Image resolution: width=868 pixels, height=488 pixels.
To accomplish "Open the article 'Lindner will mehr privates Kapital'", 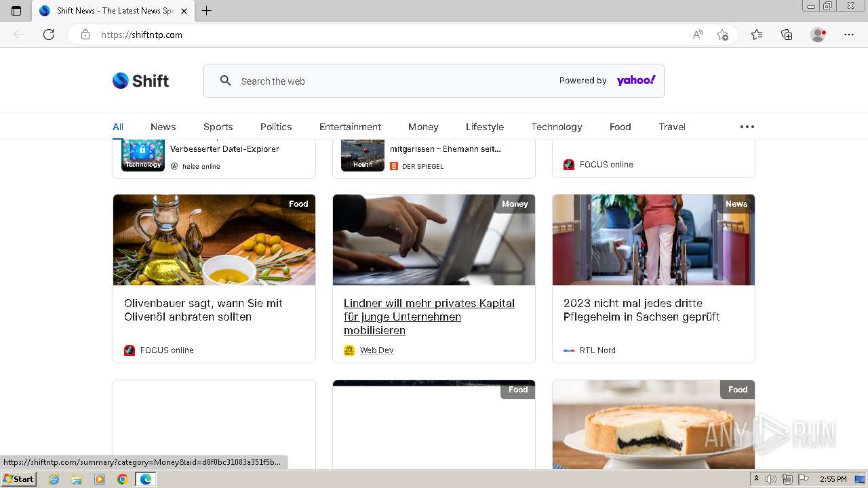I will tap(429, 317).
